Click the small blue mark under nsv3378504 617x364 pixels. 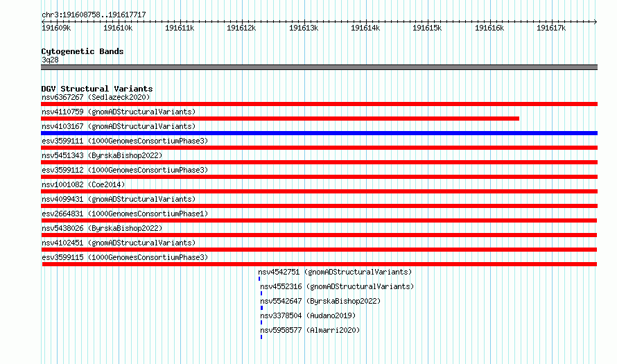point(261,322)
